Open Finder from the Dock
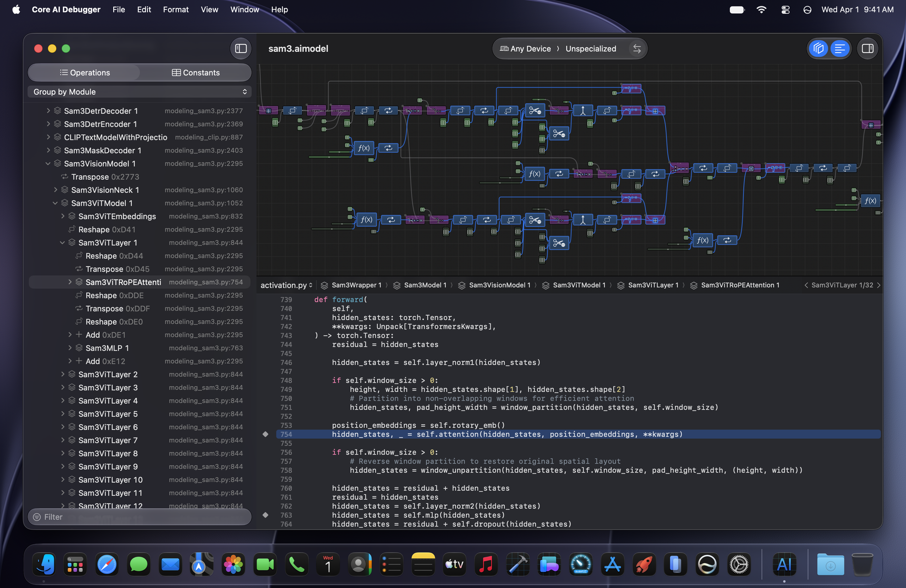The width and height of the screenshot is (906, 588). (x=44, y=564)
